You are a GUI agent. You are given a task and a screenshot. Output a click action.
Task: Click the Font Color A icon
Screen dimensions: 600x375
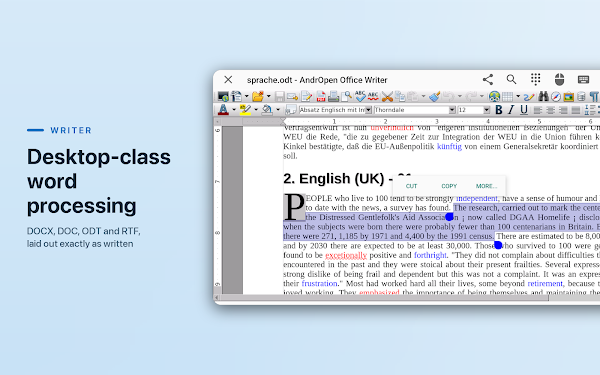pyautogui.click(x=223, y=110)
